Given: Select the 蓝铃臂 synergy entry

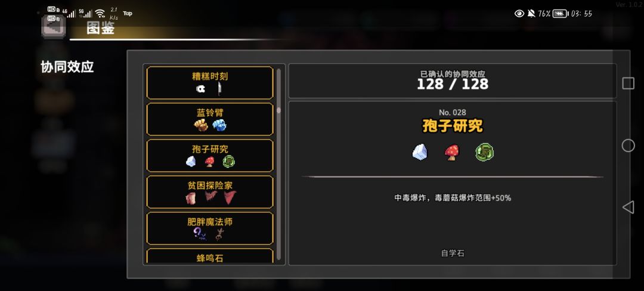Looking at the screenshot, I should (210, 119).
